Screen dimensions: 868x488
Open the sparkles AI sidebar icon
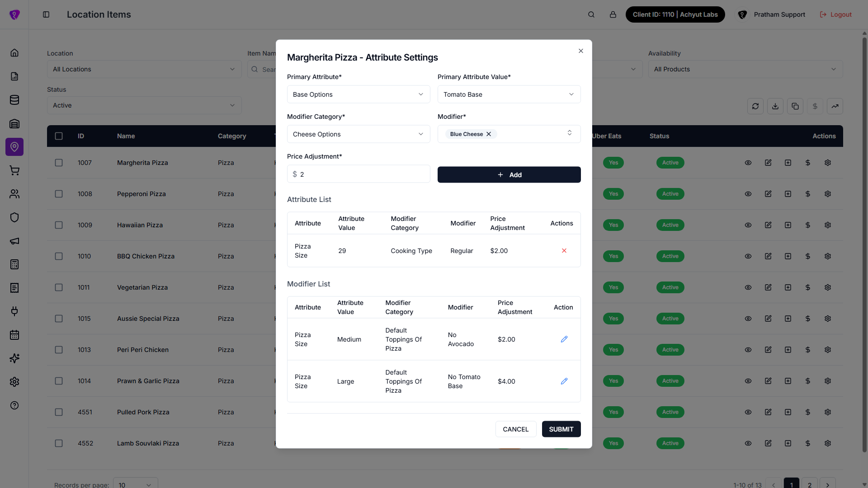tap(14, 358)
